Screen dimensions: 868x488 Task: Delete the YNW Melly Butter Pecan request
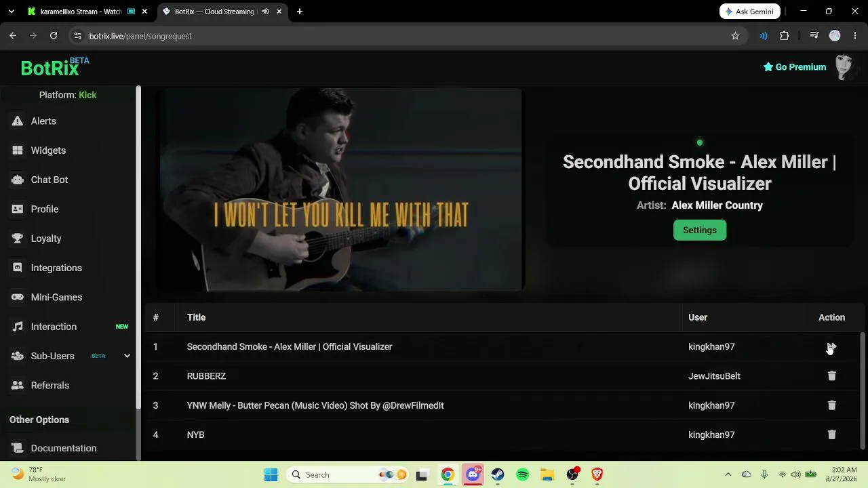(831, 405)
